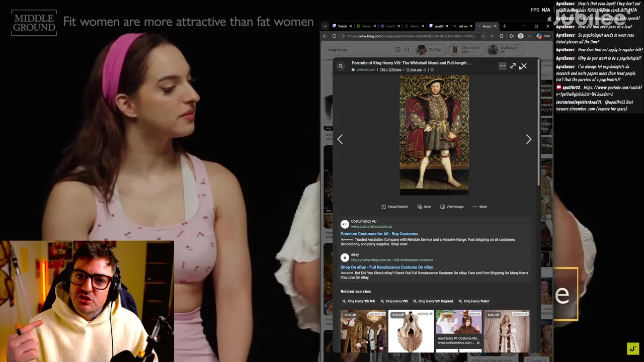Open the three-dot options in detail header
This screenshot has height=362, width=644.
pos(502,66)
